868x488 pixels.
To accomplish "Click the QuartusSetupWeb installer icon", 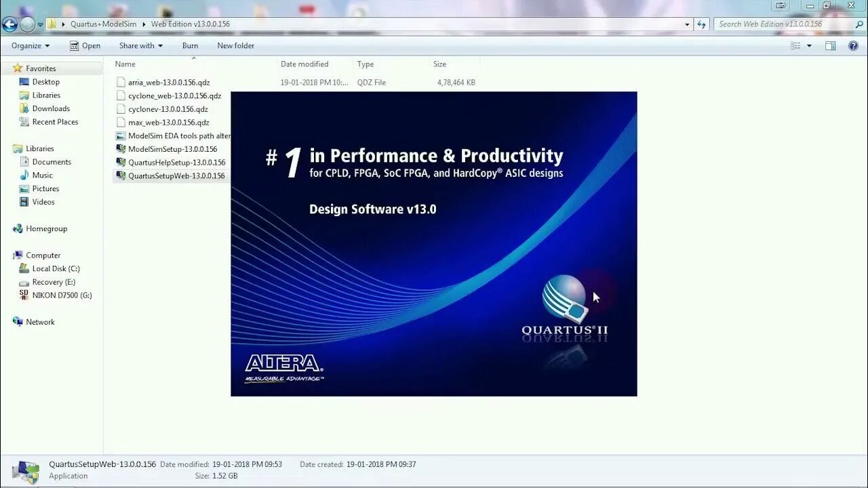I will point(121,176).
